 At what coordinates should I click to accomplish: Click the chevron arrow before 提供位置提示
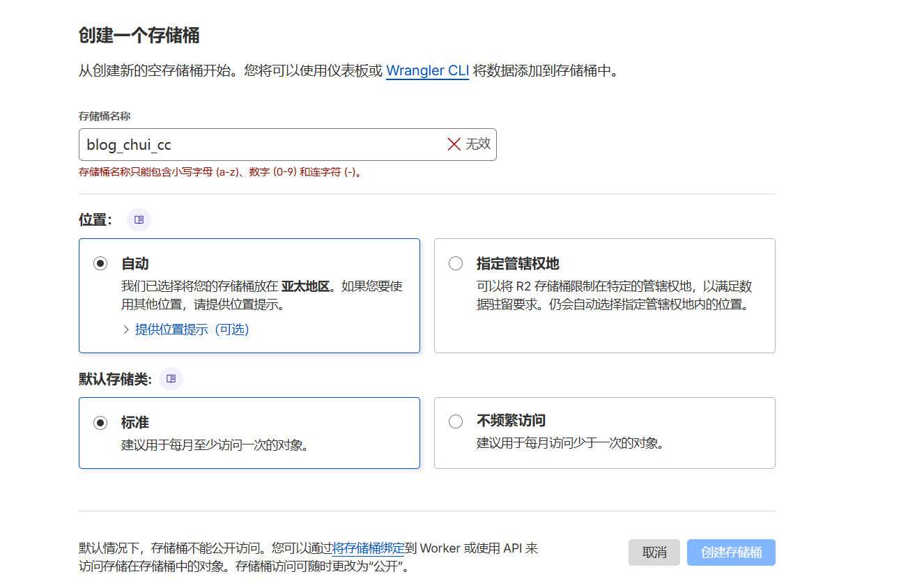click(126, 330)
